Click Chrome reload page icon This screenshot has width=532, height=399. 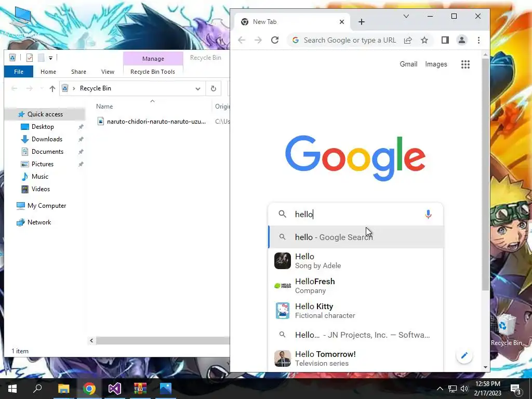[x=275, y=40]
